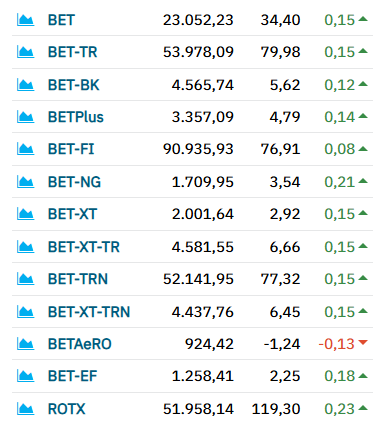The height and width of the screenshot is (426, 385).
Task: Open the chart icon for BET index
Action: tap(25, 20)
